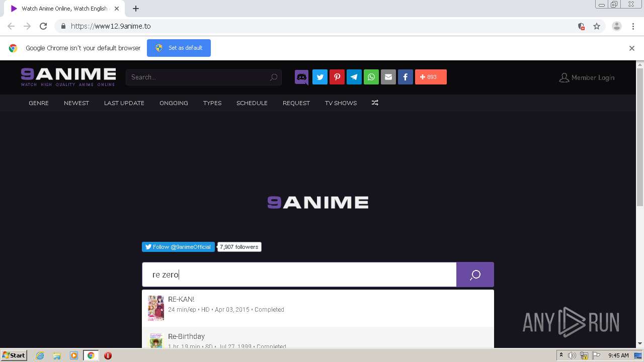
Task: Reload the page
Action: click(43, 26)
